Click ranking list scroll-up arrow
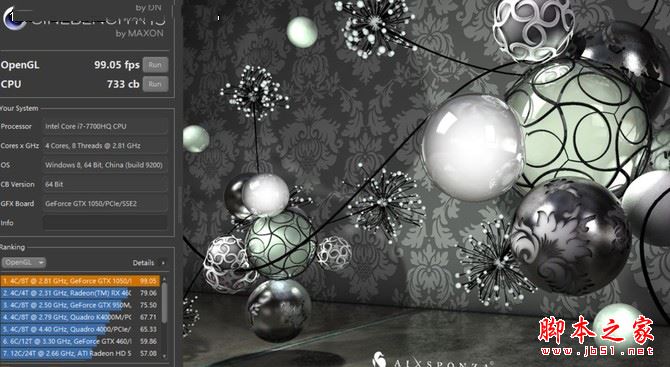 (x=164, y=278)
